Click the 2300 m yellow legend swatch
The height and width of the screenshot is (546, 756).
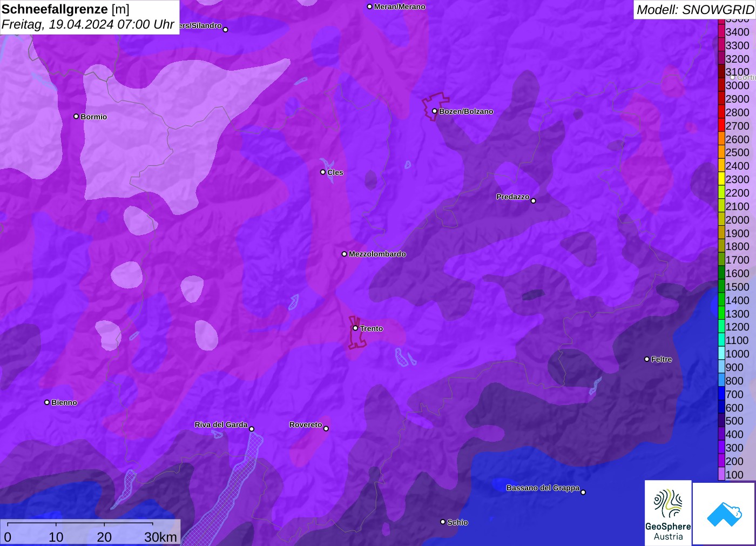pyautogui.click(x=721, y=179)
